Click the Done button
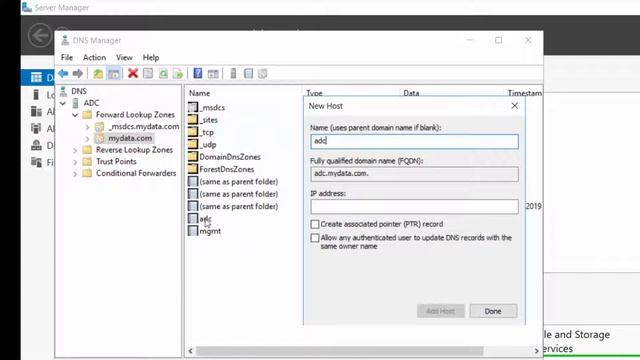The height and width of the screenshot is (360, 640). click(493, 311)
